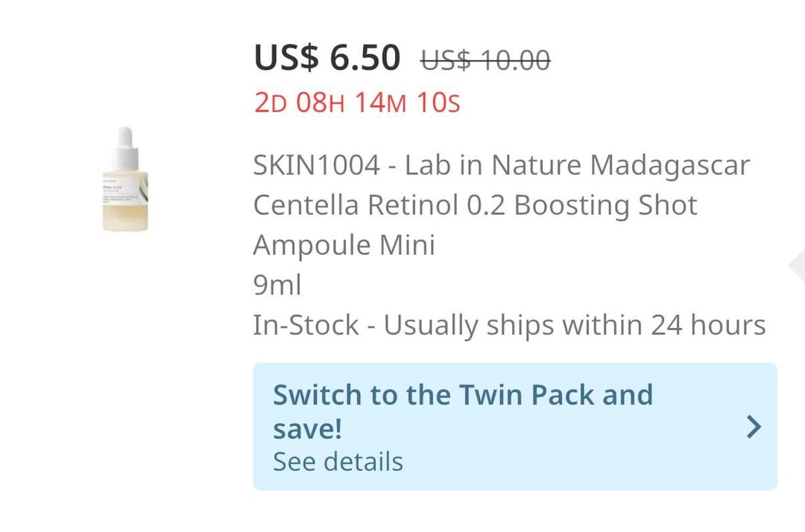Viewport: 805px width, 532px height.
Task: Click the 10S seconds countdown value
Action: [x=438, y=102]
